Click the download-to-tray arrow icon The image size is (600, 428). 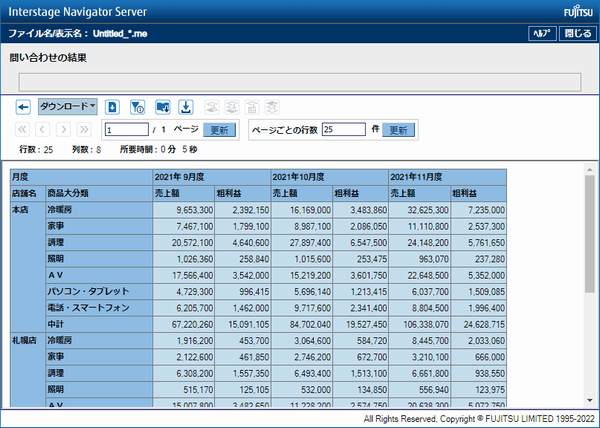pyautogui.click(x=186, y=107)
